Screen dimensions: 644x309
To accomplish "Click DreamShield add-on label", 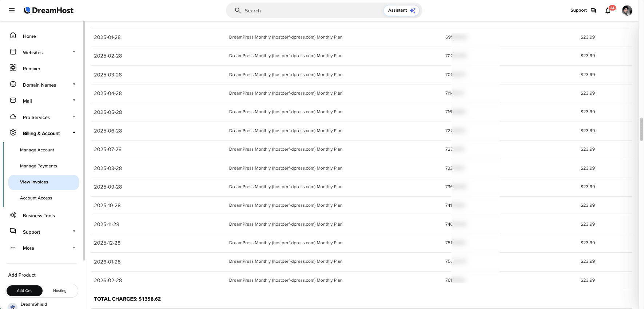I will [34, 304].
